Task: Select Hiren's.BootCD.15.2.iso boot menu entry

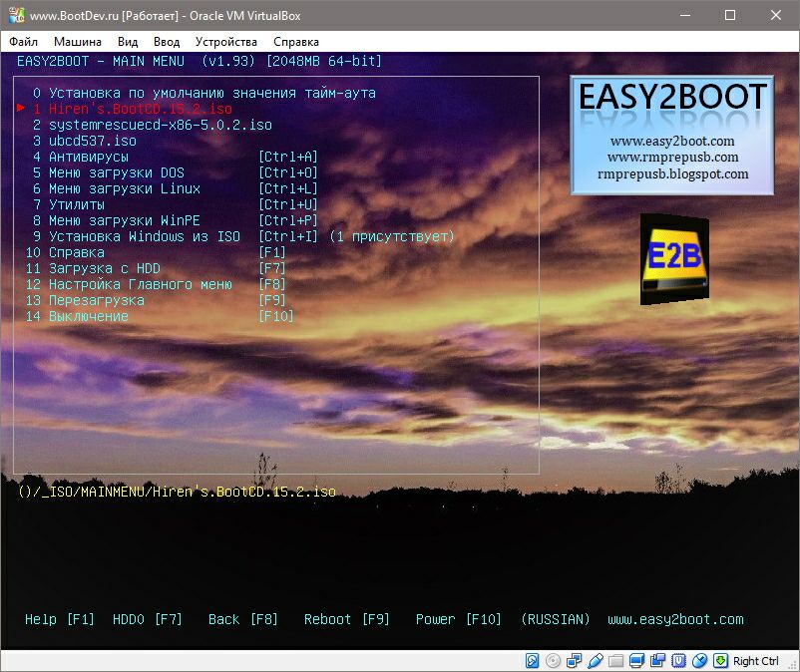Action: click(132, 109)
